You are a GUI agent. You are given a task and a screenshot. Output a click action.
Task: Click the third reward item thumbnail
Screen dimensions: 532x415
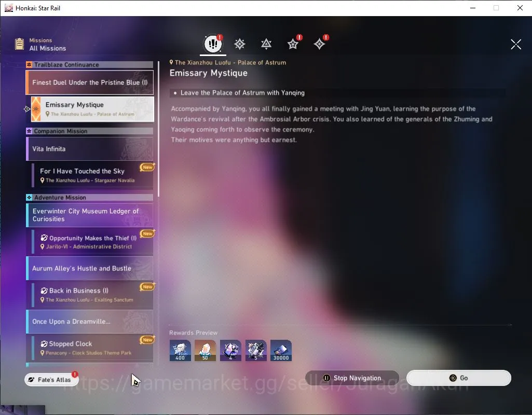pyautogui.click(x=231, y=350)
